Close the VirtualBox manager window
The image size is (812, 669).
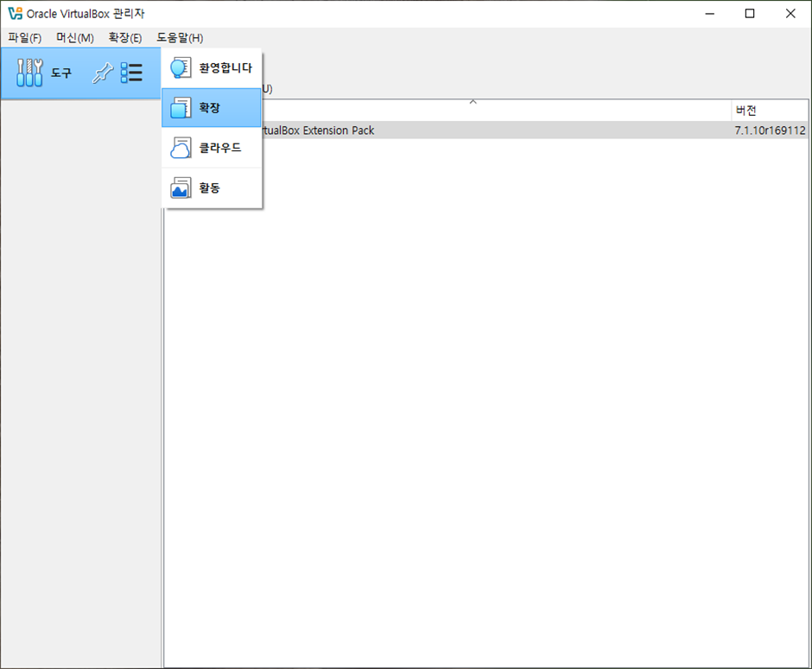(x=790, y=14)
